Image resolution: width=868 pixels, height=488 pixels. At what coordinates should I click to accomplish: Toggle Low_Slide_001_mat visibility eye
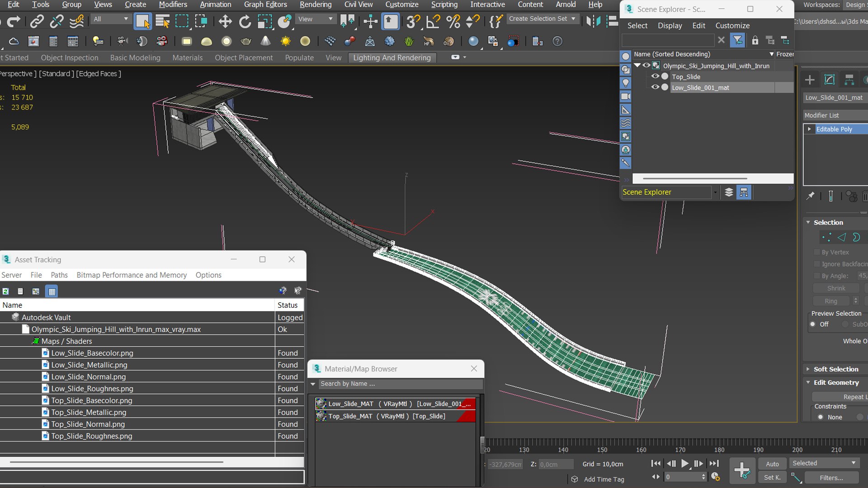click(655, 87)
